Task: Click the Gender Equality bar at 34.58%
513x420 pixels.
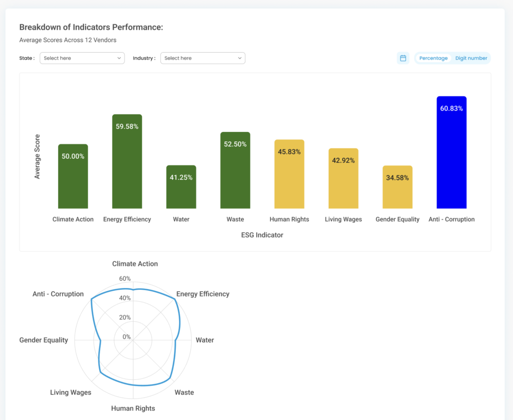Action: coord(397,187)
